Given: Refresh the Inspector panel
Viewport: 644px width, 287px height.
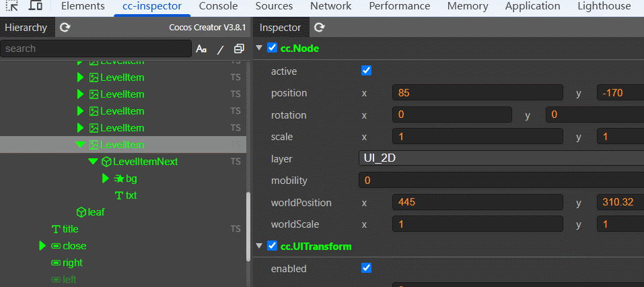Looking at the screenshot, I should [320, 28].
